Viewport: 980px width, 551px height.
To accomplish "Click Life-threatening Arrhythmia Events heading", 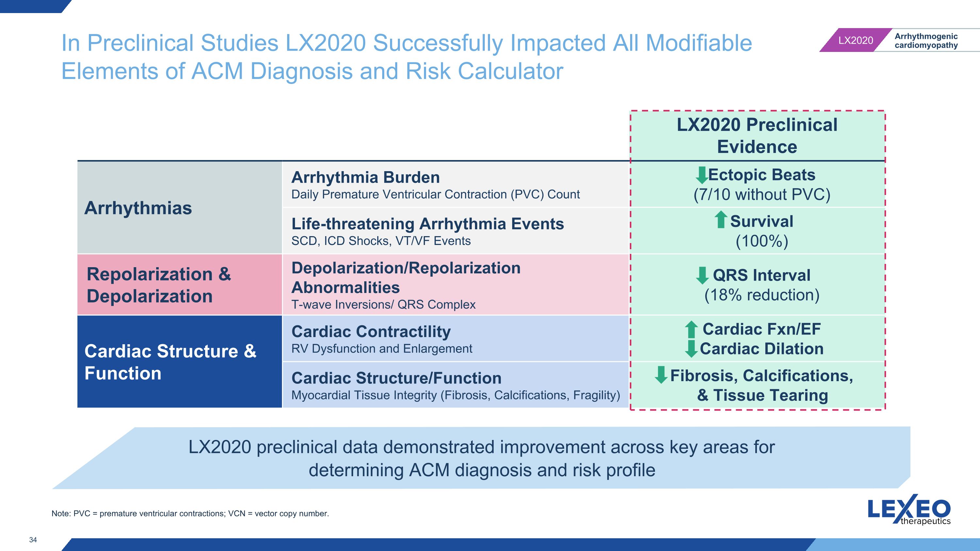I will click(428, 224).
